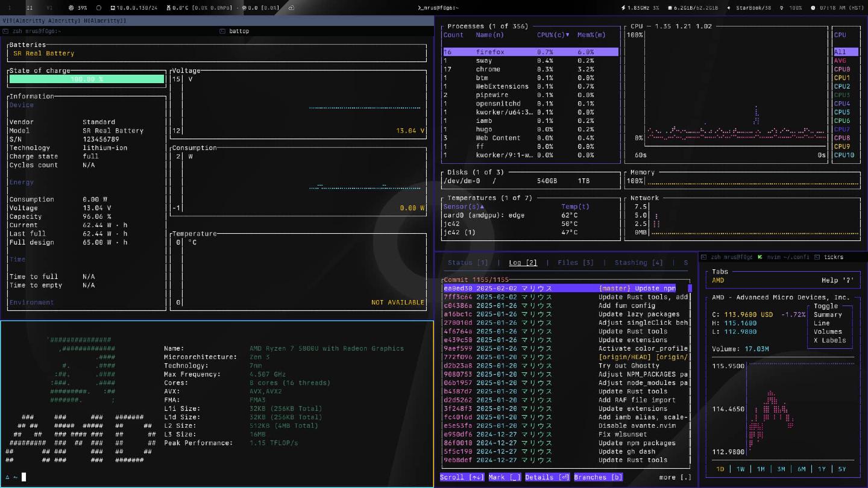Open the Status [1] tab in gitui
The width and height of the screenshot is (868, 488).
(468, 263)
